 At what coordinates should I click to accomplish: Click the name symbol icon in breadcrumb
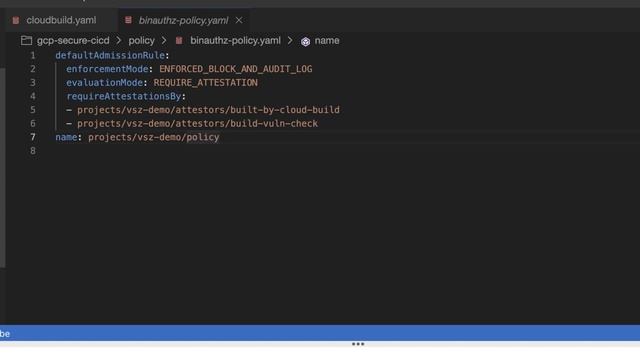(305, 41)
